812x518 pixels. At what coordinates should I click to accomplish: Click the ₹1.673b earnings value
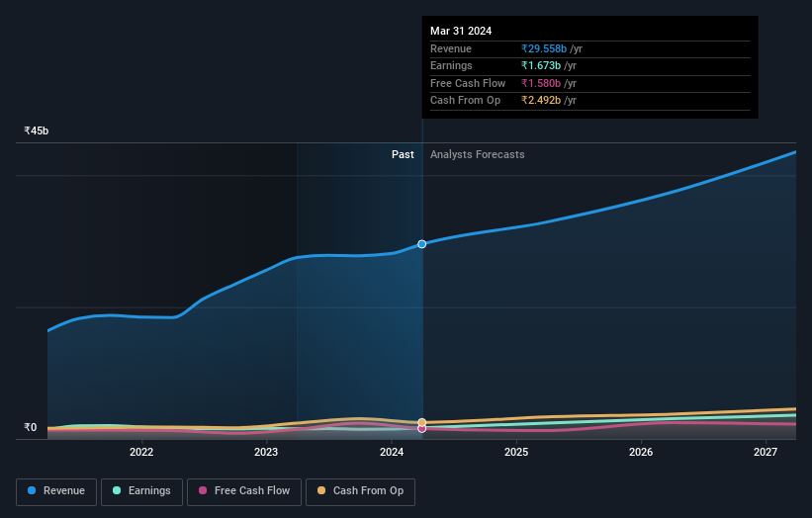(541, 65)
